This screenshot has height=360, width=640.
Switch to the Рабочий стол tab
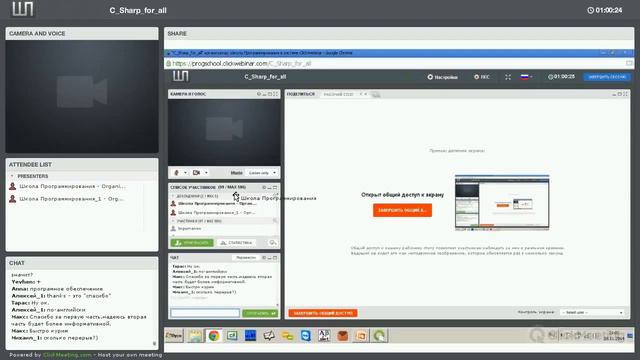click(x=338, y=94)
